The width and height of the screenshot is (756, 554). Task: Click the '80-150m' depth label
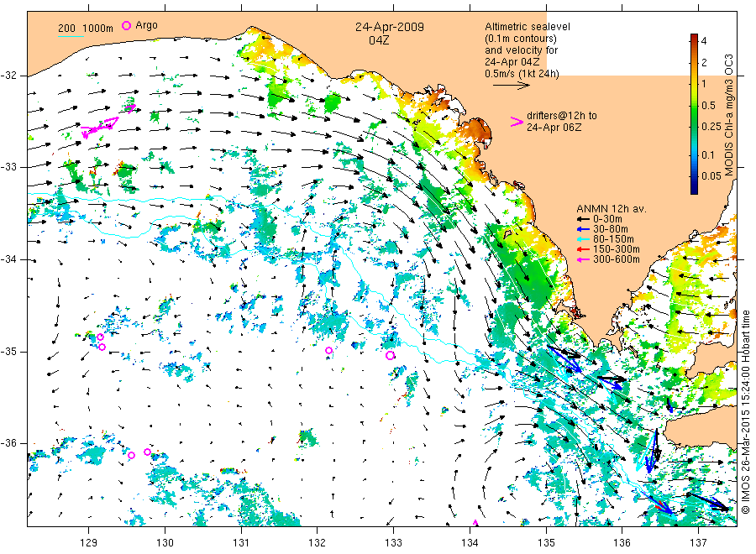coord(613,239)
